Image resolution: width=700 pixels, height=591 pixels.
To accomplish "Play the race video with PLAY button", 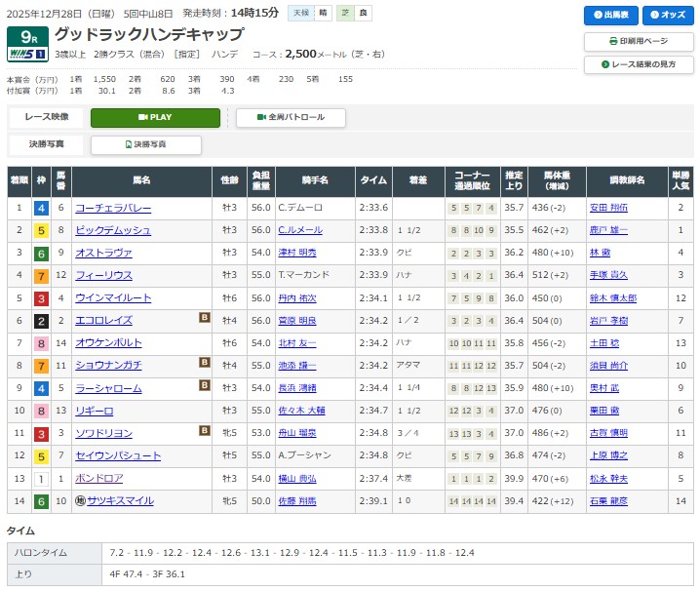I will pyautogui.click(x=155, y=117).
